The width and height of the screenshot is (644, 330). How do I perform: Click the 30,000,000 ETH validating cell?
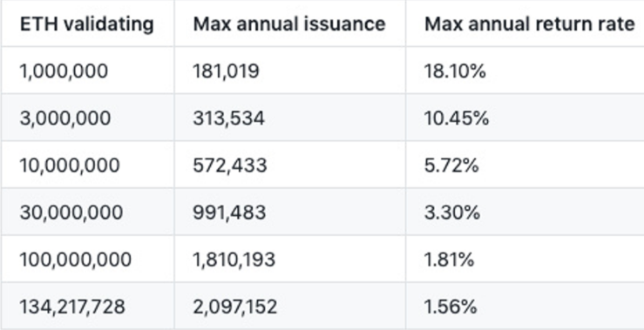pos(71,212)
